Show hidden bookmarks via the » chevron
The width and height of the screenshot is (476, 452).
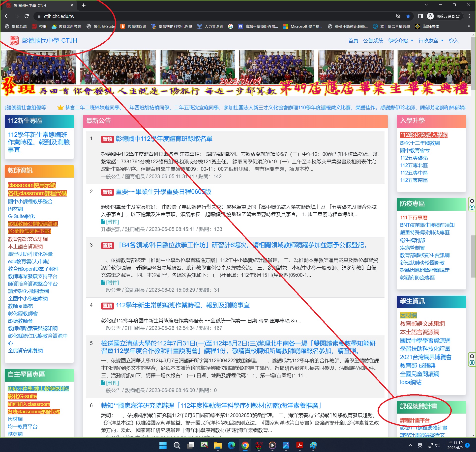click(468, 26)
